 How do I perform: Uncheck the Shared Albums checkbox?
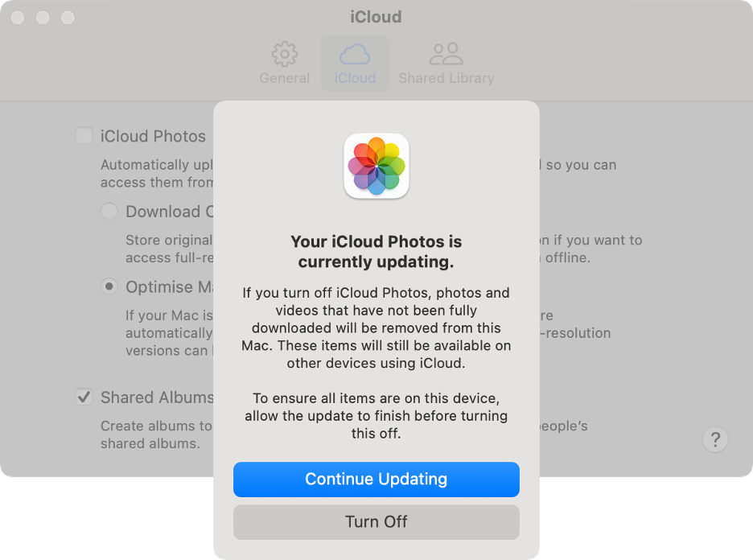pos(84,397)
